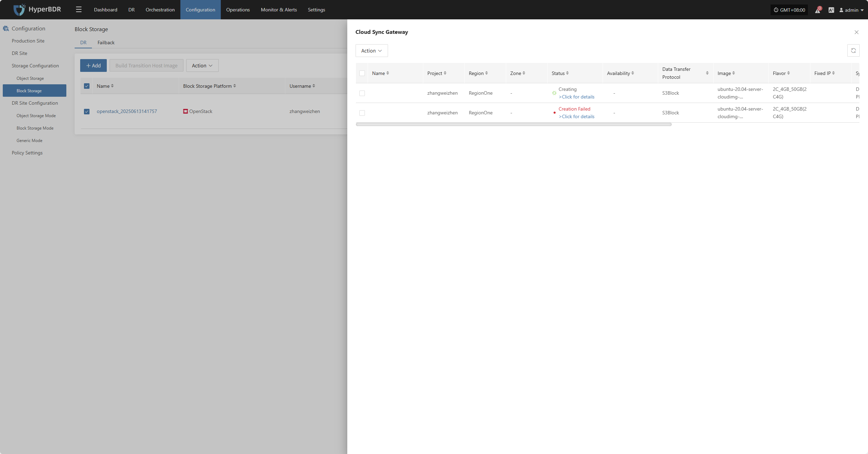Screen dimensions: 868x454
Task: Click the OpenStack platform icon
Action: [x=186, y=111]
